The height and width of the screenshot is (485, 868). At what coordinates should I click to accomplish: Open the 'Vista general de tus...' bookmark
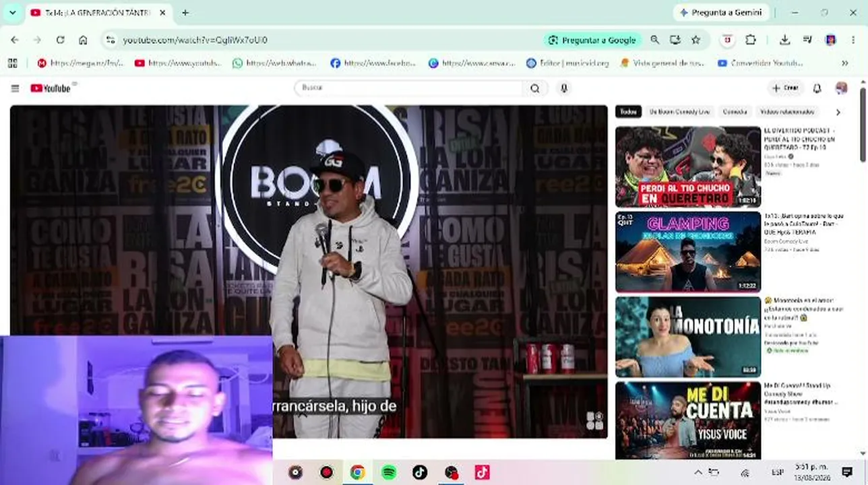[x=662, y=63]
